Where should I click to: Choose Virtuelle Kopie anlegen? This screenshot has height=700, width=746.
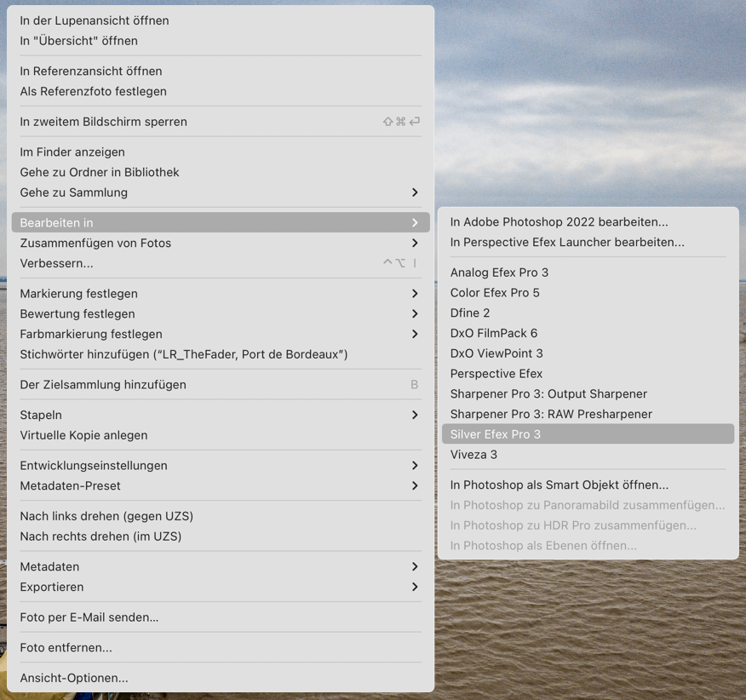click(x=221, y=435)
